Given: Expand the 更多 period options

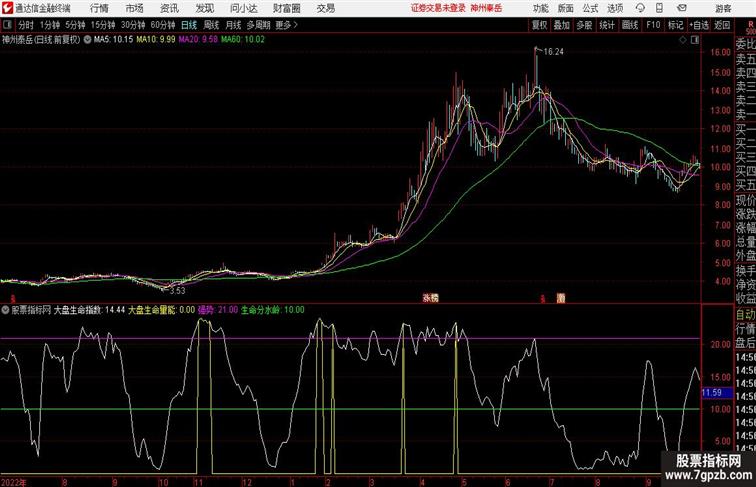Looking at the screenshot, I should point(287,25).
